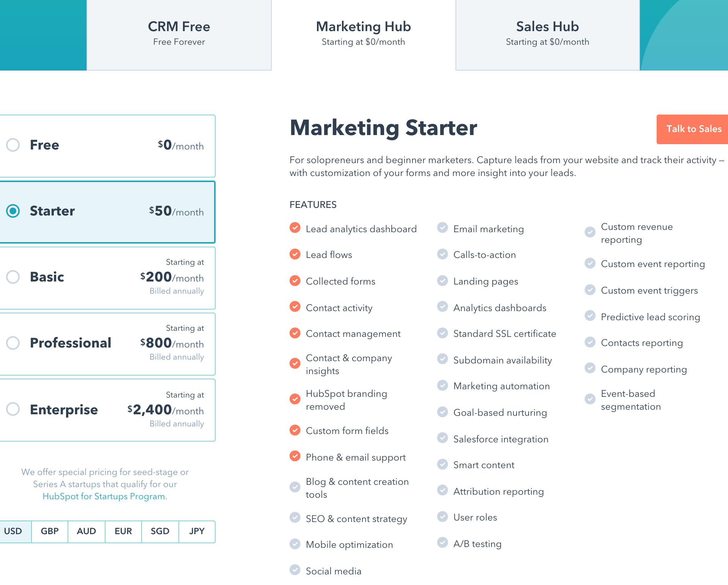Select the Free plan radio button
Screen dimensions: 728x585
coord(13,145)
